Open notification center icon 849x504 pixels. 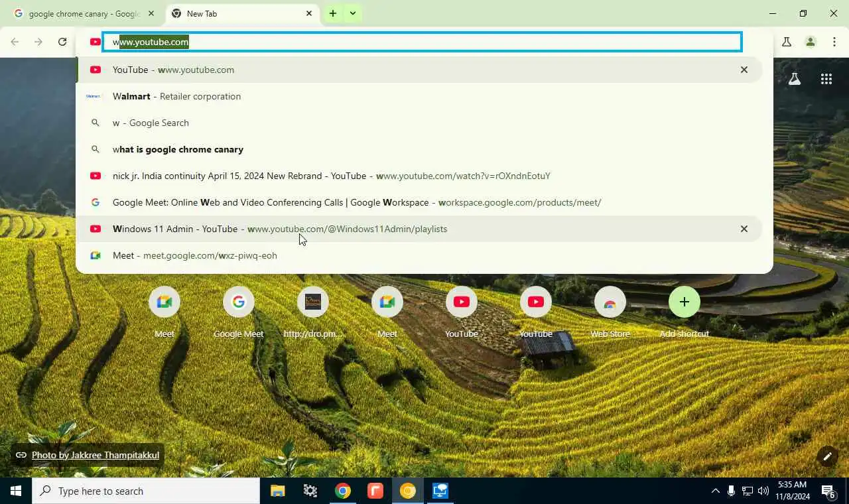pos(829,491)
